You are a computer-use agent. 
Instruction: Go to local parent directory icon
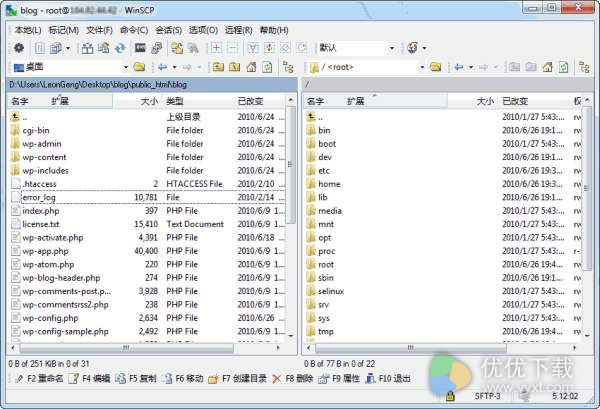point(218,67)
